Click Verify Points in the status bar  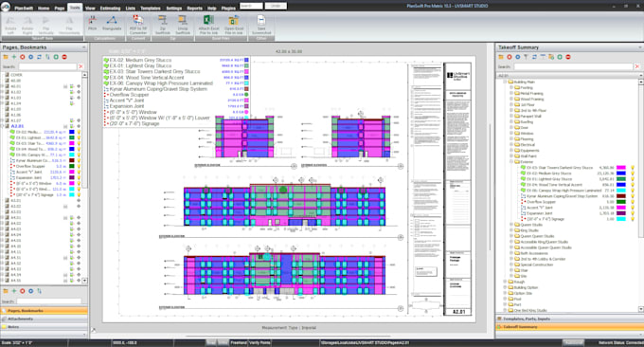(259, 342)
